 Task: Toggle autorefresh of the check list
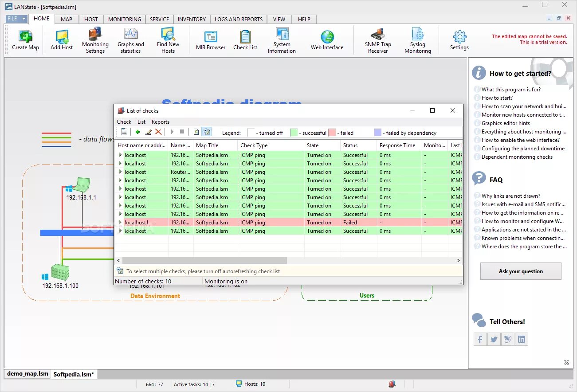[x=207, y=132]
